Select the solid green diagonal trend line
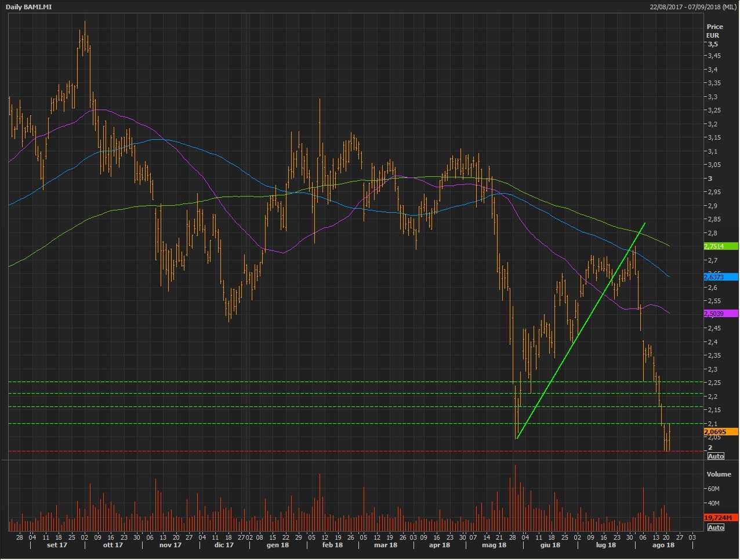 click(x=580, y=331)
